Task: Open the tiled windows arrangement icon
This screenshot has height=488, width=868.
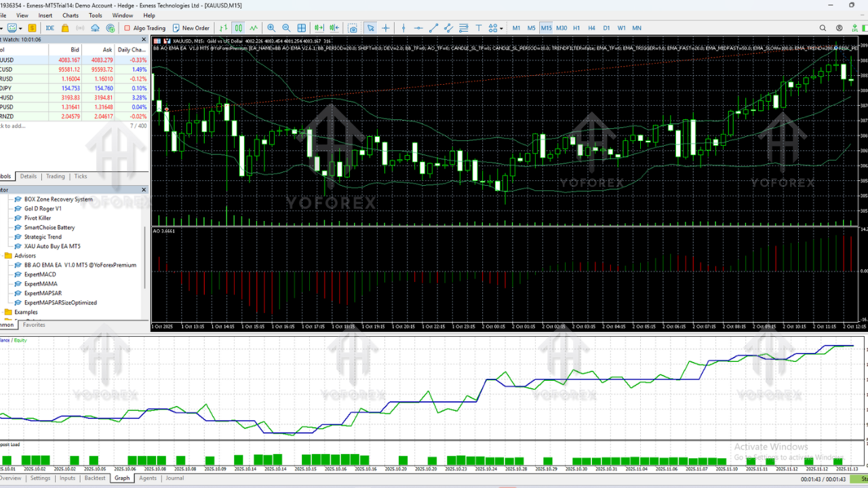Action: click(x=301, y=28)
